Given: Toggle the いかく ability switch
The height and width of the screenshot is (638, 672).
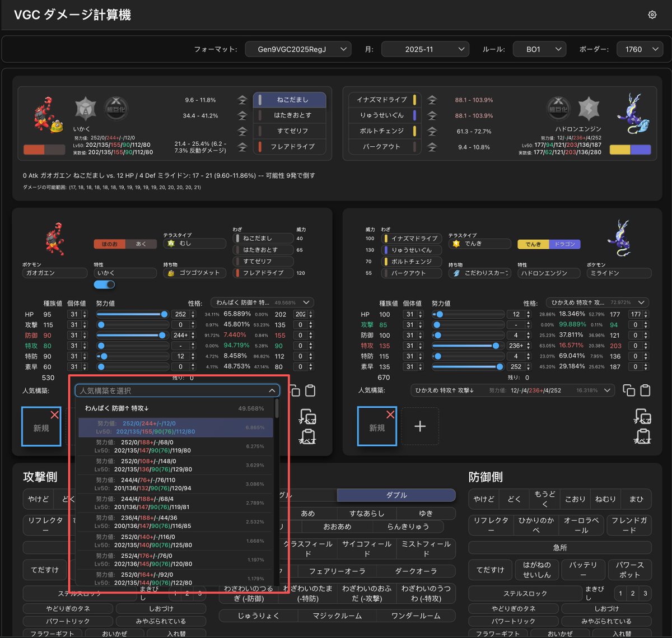Looking at the screenshot, I should coord(104,285).
